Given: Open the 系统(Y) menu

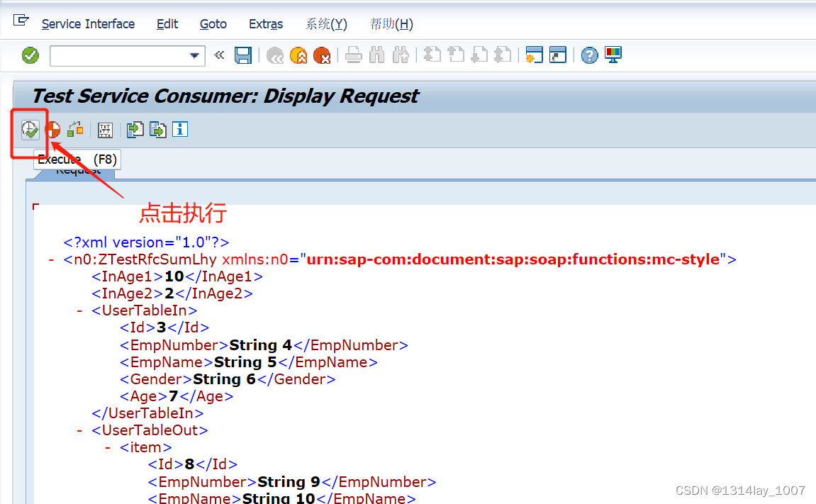Looking at the screenshot, I should pyautogui.click(x=326, y=24).
